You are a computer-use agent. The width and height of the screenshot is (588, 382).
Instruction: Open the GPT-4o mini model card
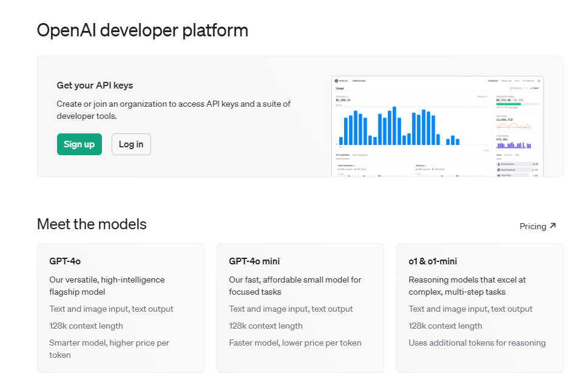pos(300,307)
